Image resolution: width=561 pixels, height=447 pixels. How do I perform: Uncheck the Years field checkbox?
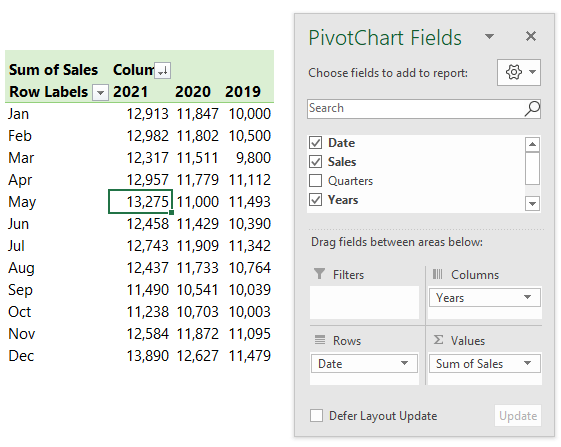(316, 200)
